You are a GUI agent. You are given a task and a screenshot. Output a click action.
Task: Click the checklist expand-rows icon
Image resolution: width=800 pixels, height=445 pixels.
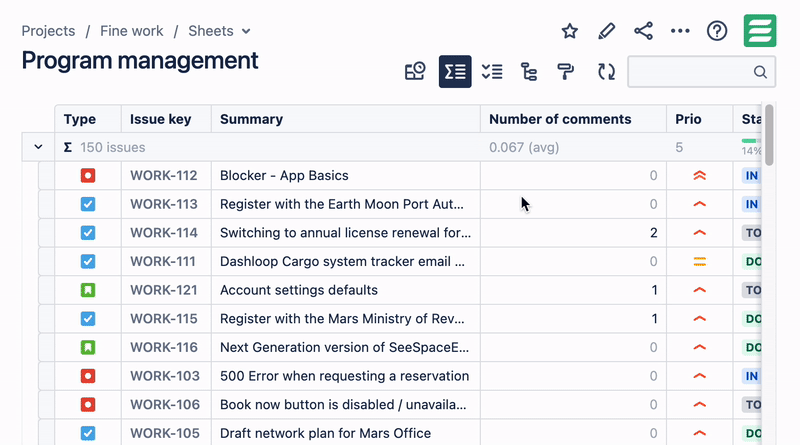tap(492, 72)
